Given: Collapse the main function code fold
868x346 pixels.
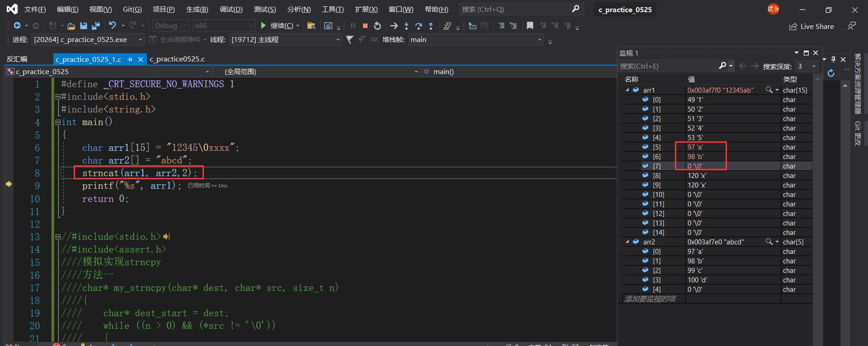Looking at the screenshot, I should click(x=58, y=122).
